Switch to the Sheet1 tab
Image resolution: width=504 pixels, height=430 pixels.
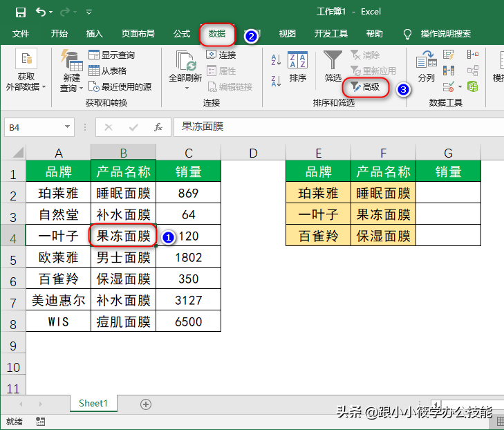pos(93,403)
